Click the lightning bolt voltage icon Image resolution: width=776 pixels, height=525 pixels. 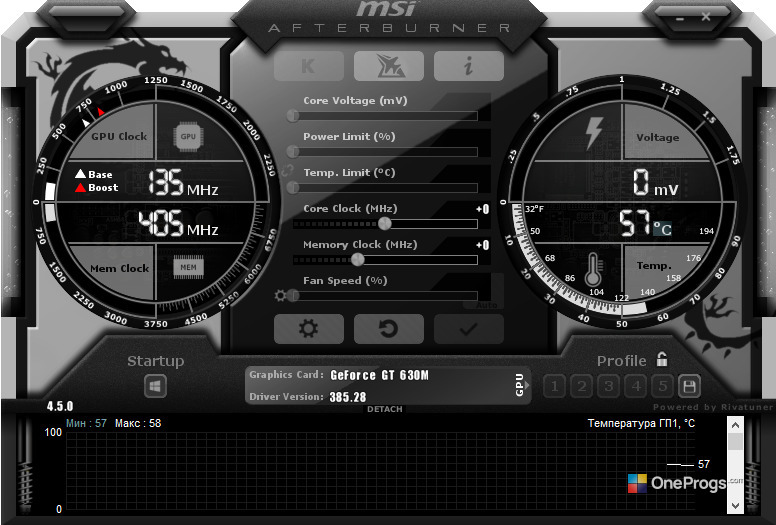[593, 133]
